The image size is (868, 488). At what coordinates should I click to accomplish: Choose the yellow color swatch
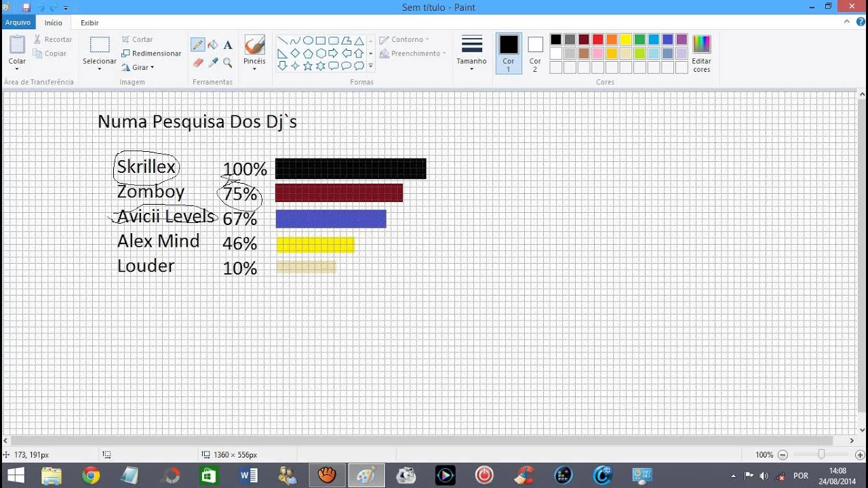(x=626, y=39)
